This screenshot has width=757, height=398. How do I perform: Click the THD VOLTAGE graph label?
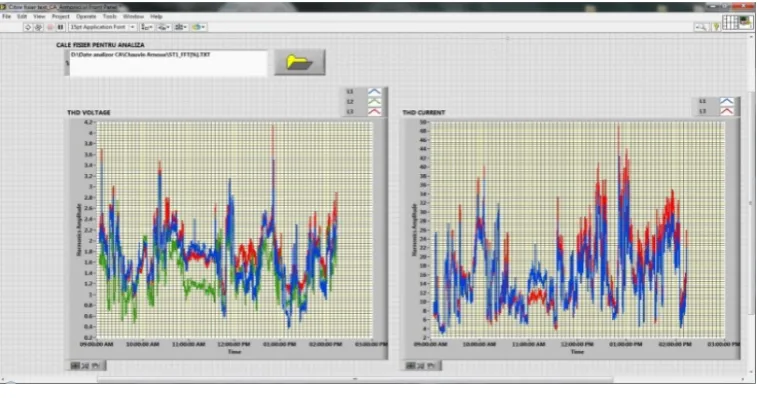click(x=89, y=113)
